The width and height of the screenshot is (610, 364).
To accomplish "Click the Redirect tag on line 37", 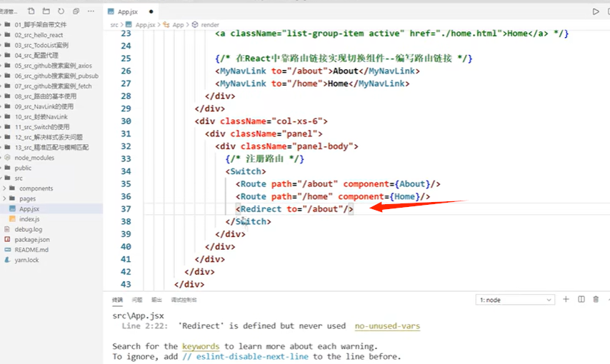I will [x=261, y=209].
